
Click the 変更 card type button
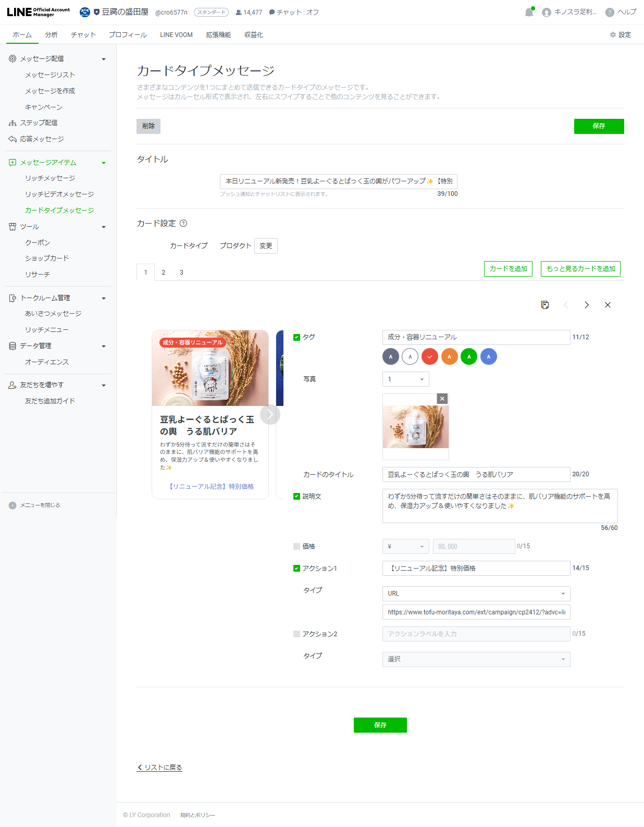click(266, 246)
